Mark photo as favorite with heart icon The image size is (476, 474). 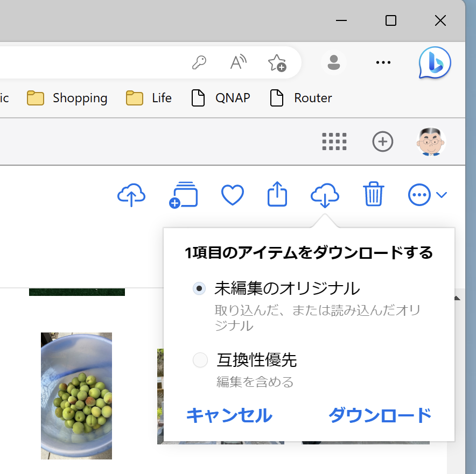233,195
